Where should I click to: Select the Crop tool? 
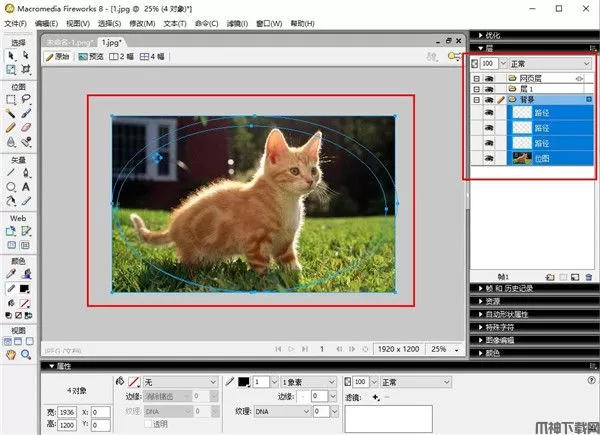pyautogui.click(x=27, y=69)
